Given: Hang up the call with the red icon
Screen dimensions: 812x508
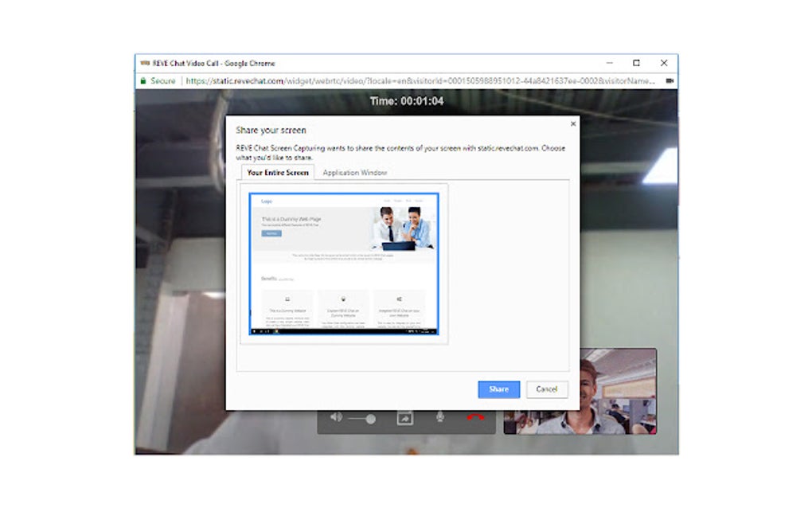Looking at the screenshot, I should coord(475,416).
